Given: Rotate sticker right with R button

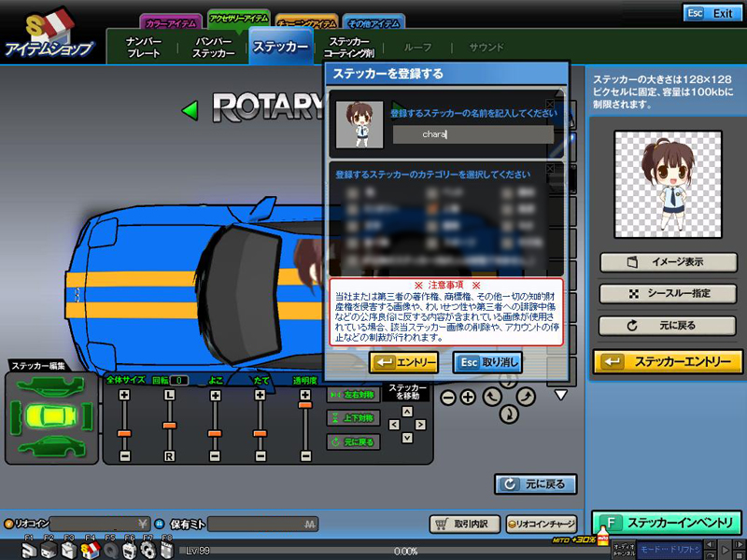Looking at the screenshot, I should pos(169,456).
